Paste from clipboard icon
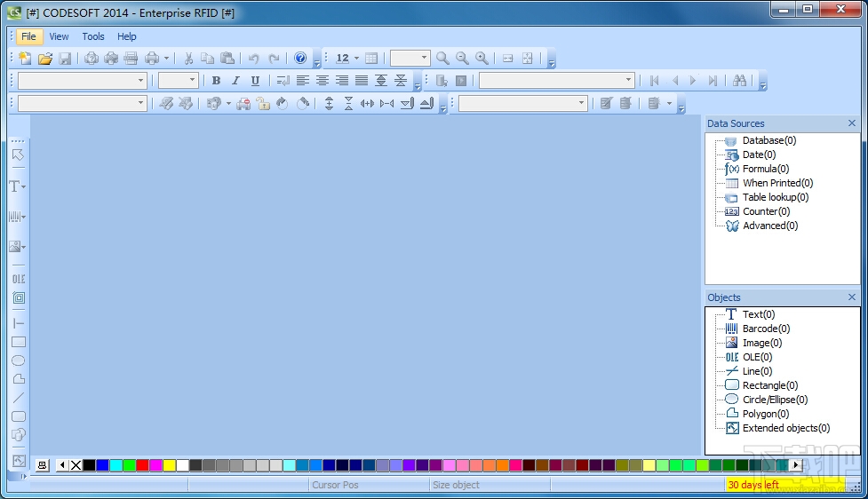The image size is (868, 499). pos(227,58)
